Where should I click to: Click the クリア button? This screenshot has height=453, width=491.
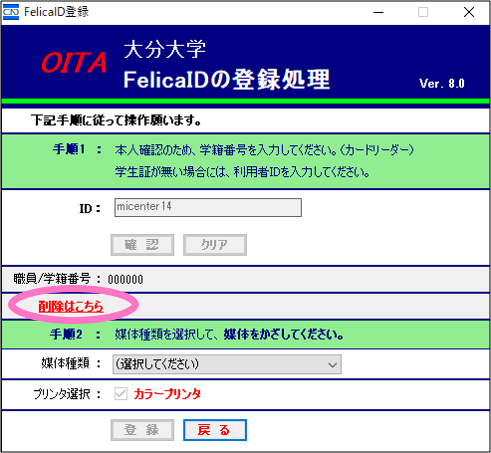(215, 245)
